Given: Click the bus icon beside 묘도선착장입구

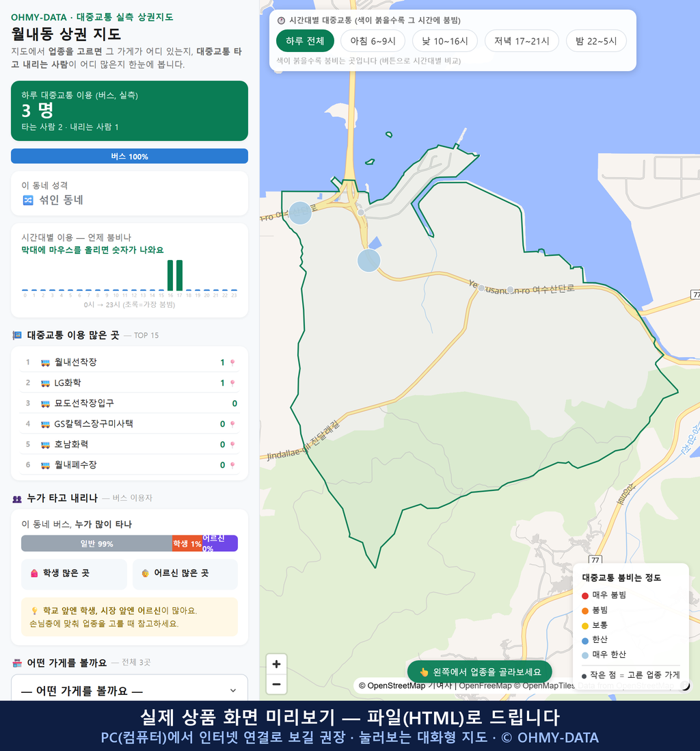Looking at the screenshot, I should point(45,404).
